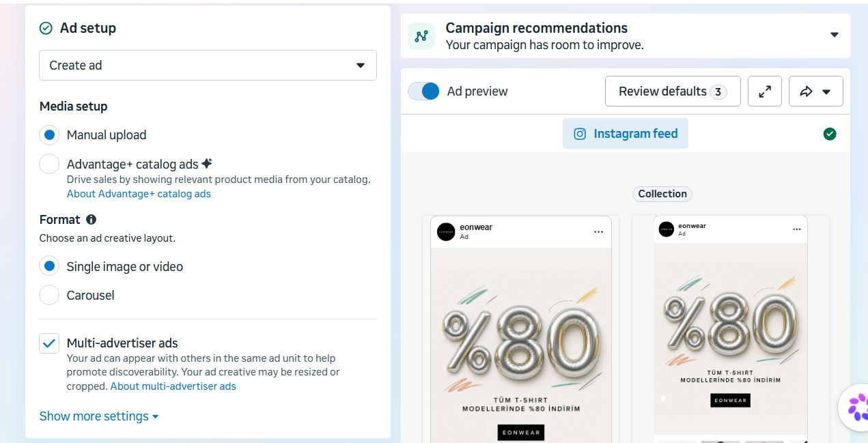Toggle the Ad preview switch off
Screen dimensions: 868x443
point(424,91)
